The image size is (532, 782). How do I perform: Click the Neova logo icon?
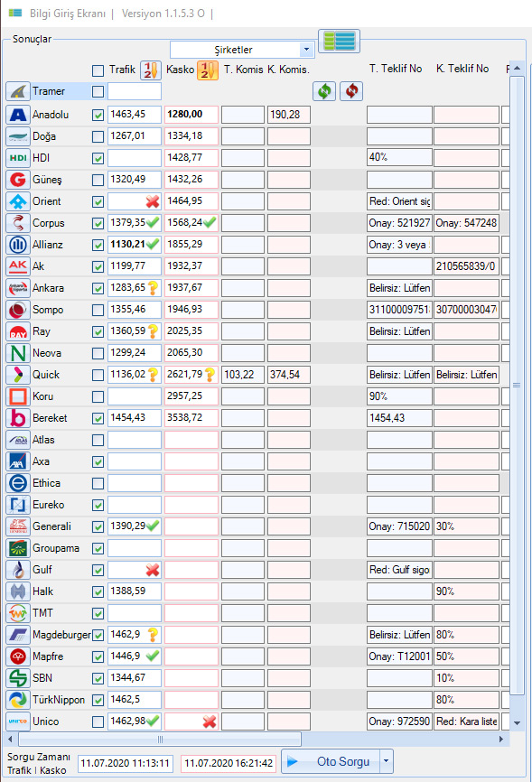(18, 353)
